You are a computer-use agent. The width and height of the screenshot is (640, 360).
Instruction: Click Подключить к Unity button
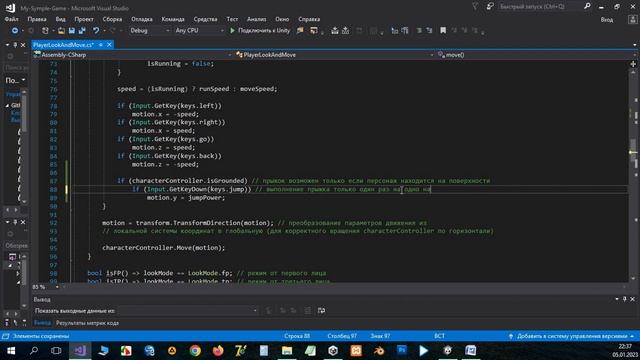tap(260, 31)
